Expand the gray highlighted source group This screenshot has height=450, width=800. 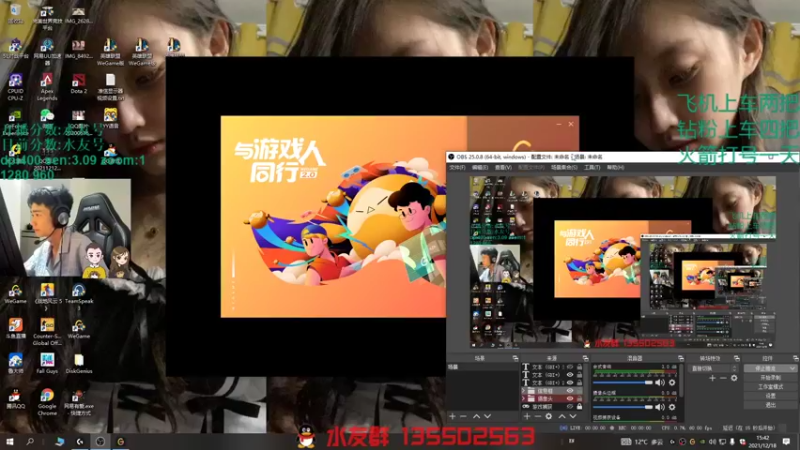pyautogui.click(x=523, y=391)
